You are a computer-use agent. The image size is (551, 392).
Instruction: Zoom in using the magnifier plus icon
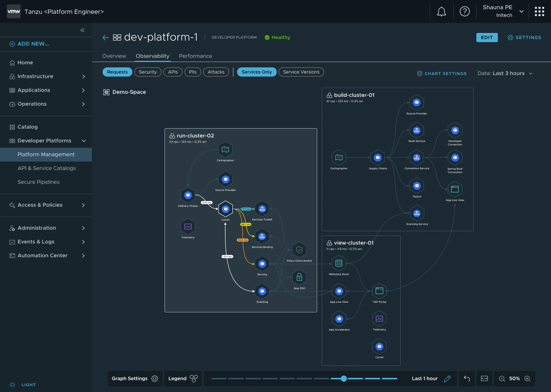tap(527, 379)
